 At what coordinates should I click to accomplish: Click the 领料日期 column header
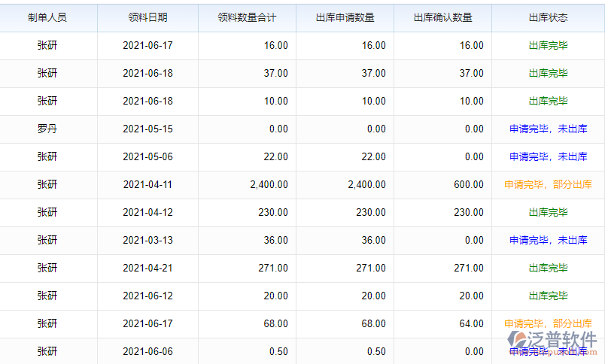(147, 18)
